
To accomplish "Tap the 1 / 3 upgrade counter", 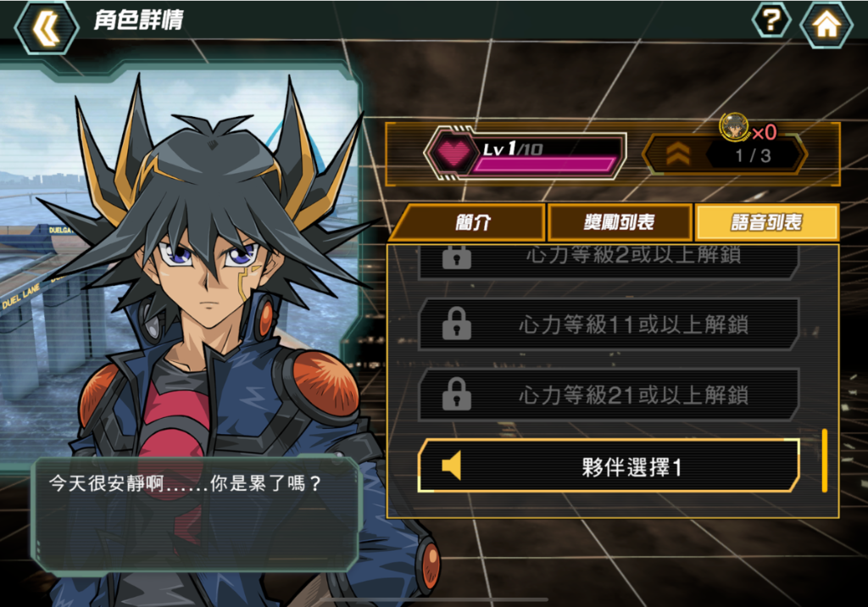I will (x=754, y=156).
